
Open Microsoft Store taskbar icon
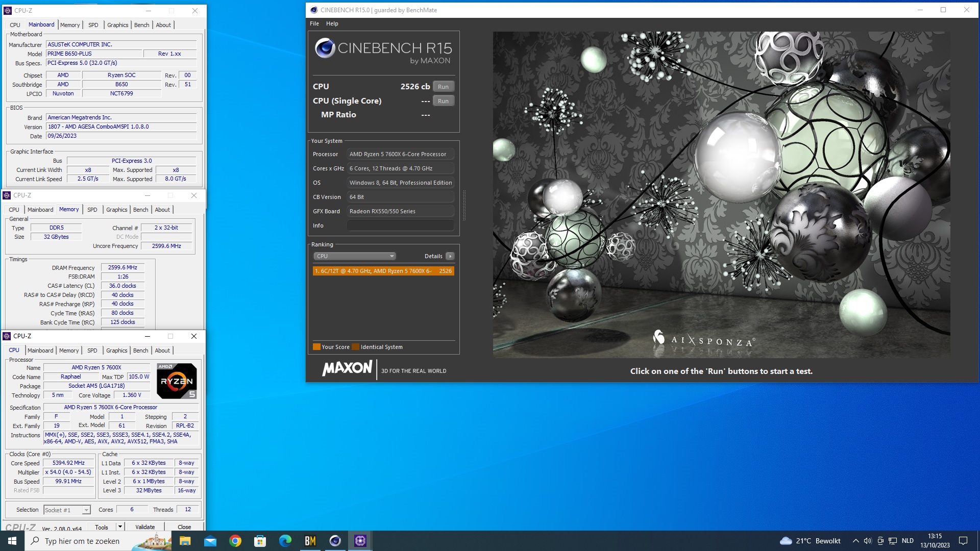[260, 541]
